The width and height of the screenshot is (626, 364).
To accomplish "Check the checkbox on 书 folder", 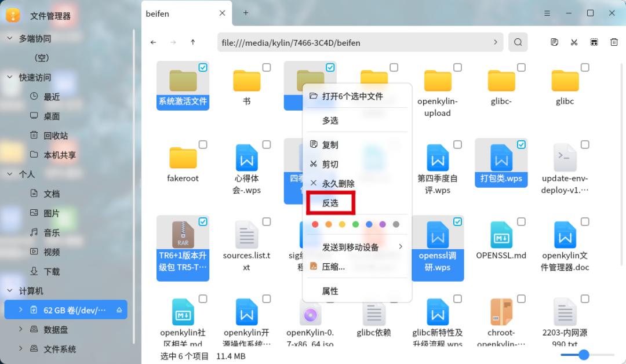I will click(x=267, y=67).
